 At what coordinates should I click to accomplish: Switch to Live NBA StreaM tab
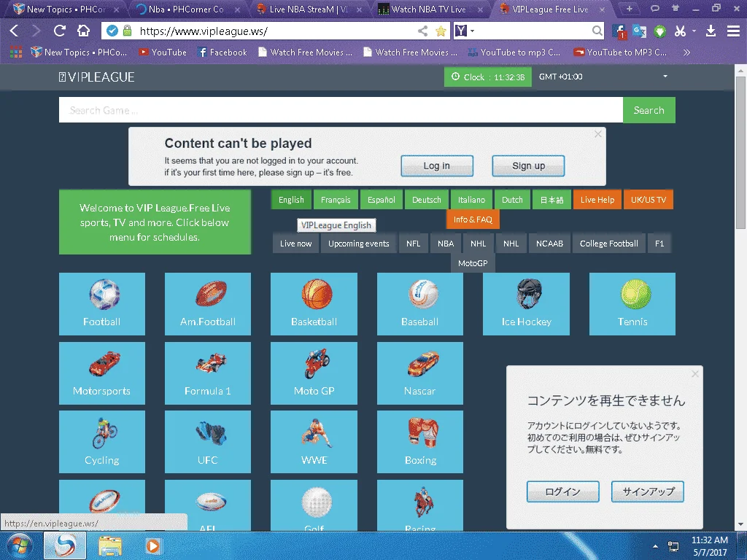point(308,9)
